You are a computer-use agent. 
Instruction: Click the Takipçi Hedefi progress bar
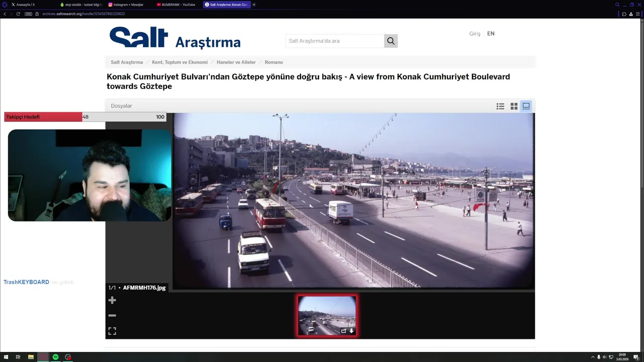point(85,117)
